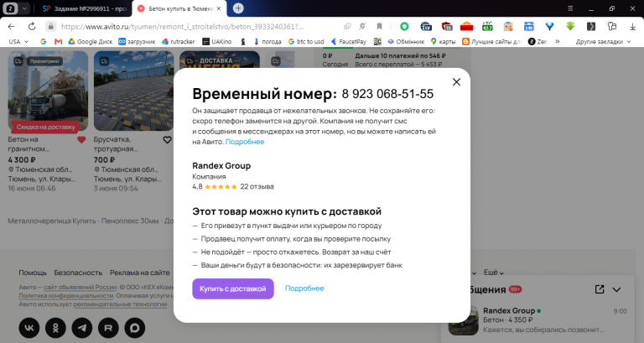Open the 'Подробнее' link after 'на Авито'

coord(245,142)
